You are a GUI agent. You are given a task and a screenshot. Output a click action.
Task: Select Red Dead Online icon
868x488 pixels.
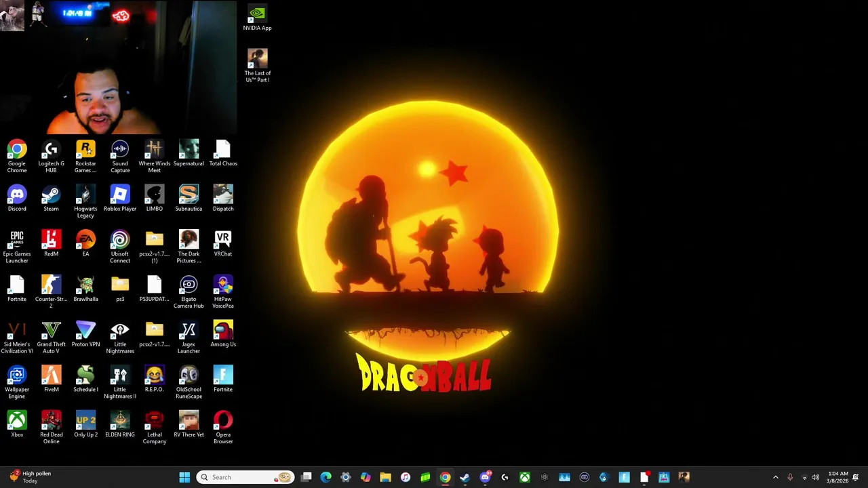[x=51, y=428]
